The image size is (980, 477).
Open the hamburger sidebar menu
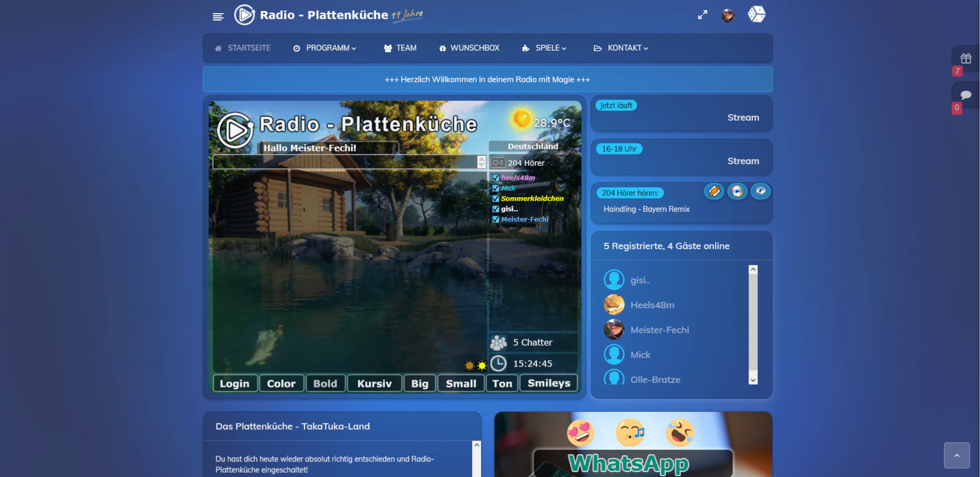pos(218,17)
